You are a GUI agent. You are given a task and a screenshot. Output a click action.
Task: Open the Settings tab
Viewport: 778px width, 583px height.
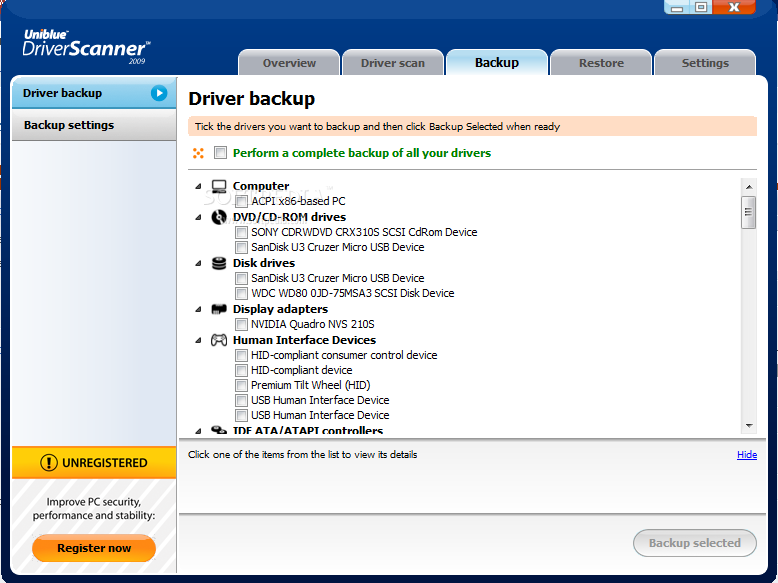point(705,63)
